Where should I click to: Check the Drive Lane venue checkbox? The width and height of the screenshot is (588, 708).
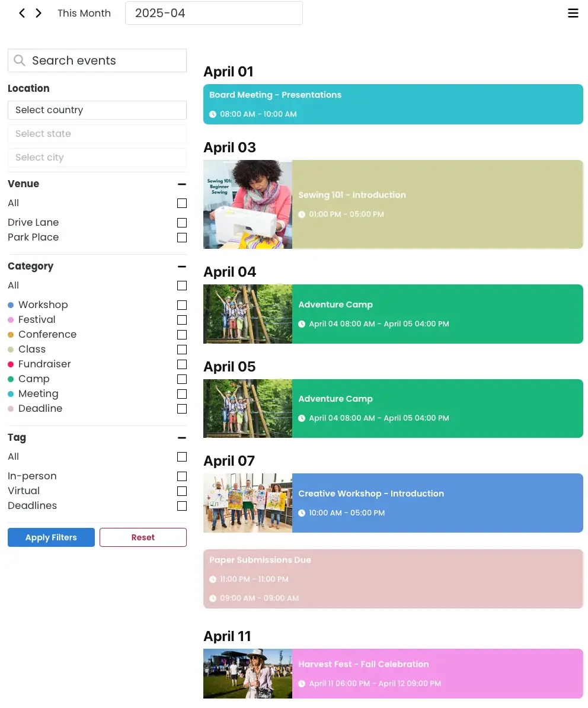click(x=181, y=223)
